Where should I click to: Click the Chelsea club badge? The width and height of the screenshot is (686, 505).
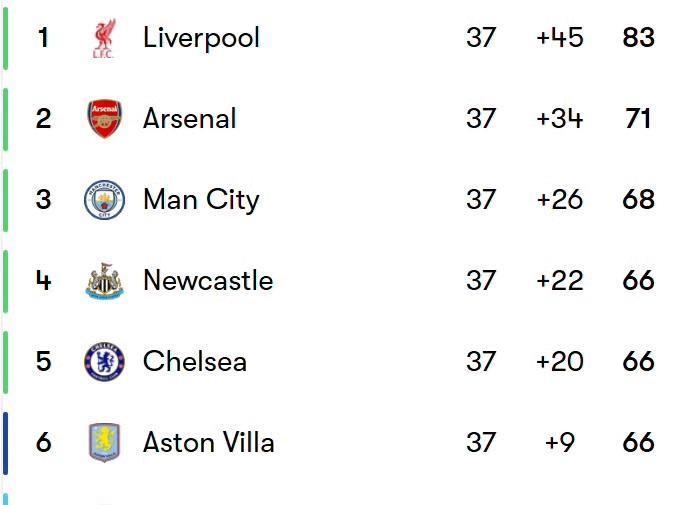click(x=105, y=361)
